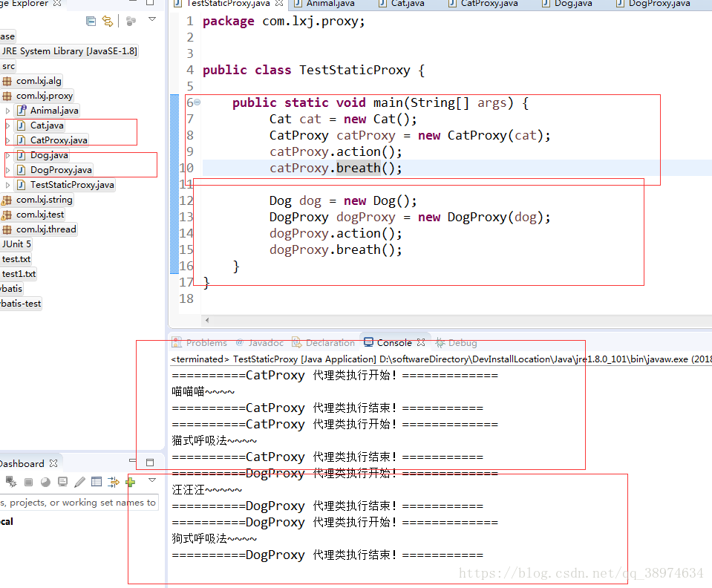Select the batis-test project
This screenshot has height=588, width=712.
tap(21, 304)
